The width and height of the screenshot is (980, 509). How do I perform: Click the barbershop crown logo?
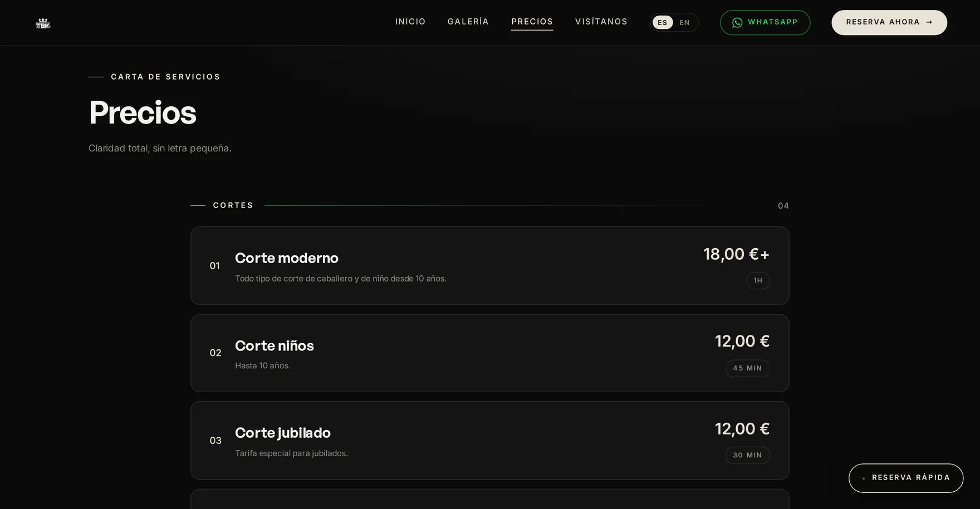(x=43, y=23)
